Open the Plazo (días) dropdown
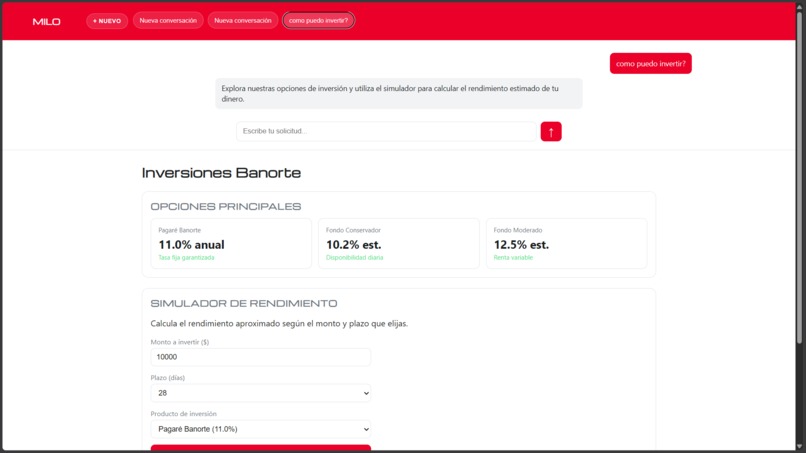This screenshot has height=453, width=806. 261,393
